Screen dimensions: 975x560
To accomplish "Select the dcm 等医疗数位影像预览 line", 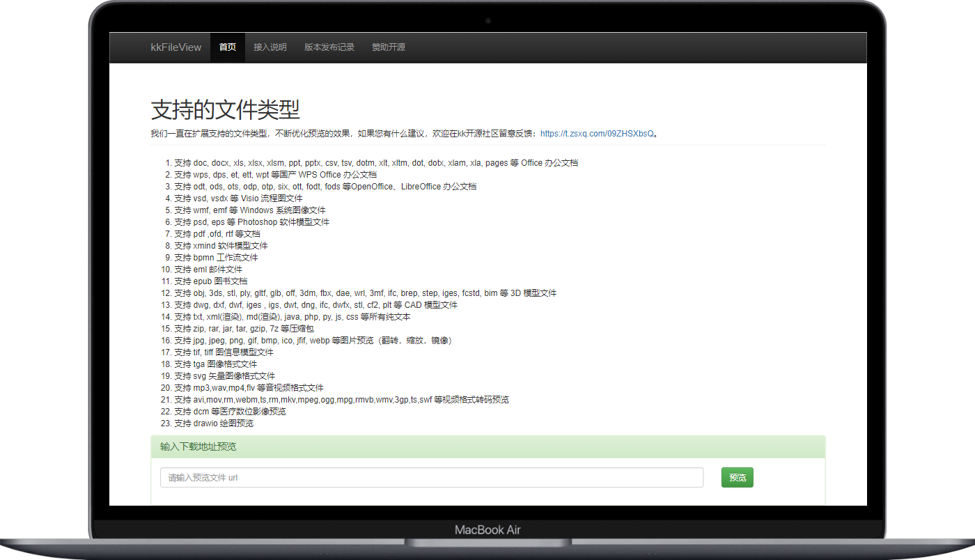I will point(231,412).
